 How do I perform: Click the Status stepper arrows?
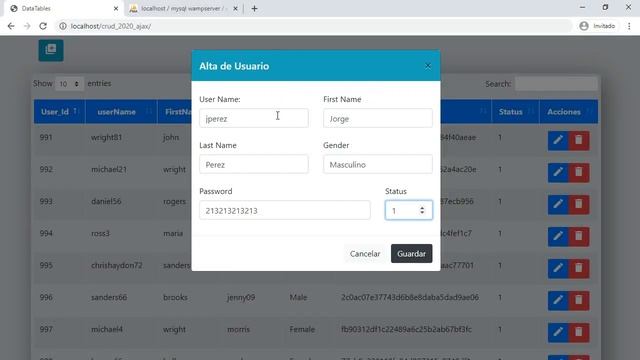point(422,210)
